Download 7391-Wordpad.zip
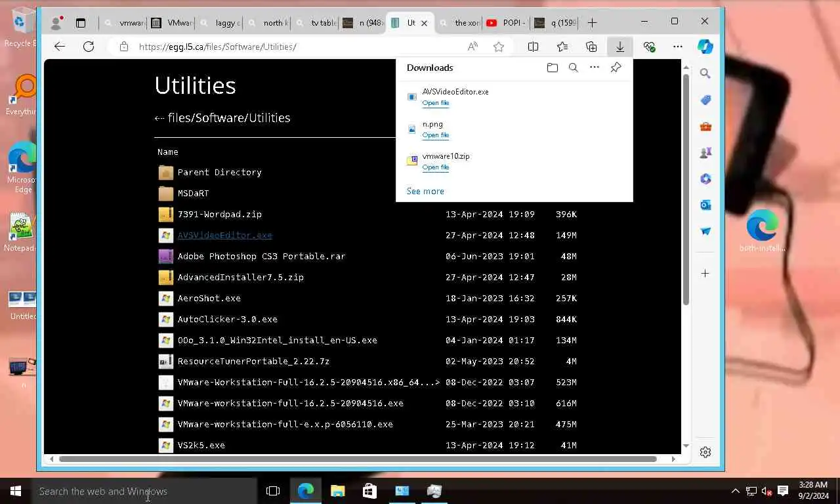 point(219,214)
